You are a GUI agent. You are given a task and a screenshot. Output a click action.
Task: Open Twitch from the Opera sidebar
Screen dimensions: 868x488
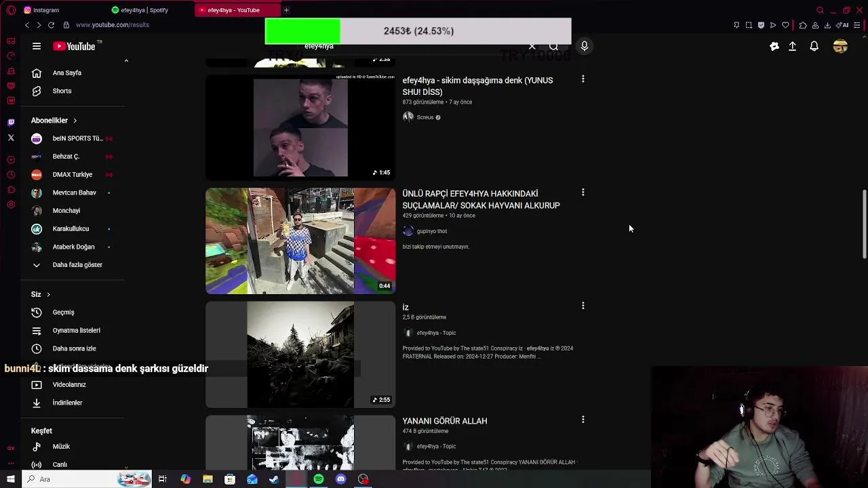click(11, 123)
